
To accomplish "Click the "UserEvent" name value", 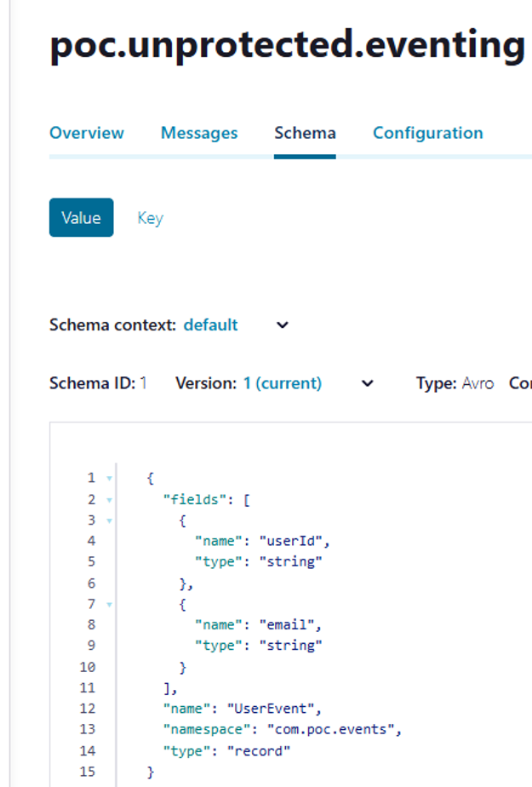I will (271, 708).
